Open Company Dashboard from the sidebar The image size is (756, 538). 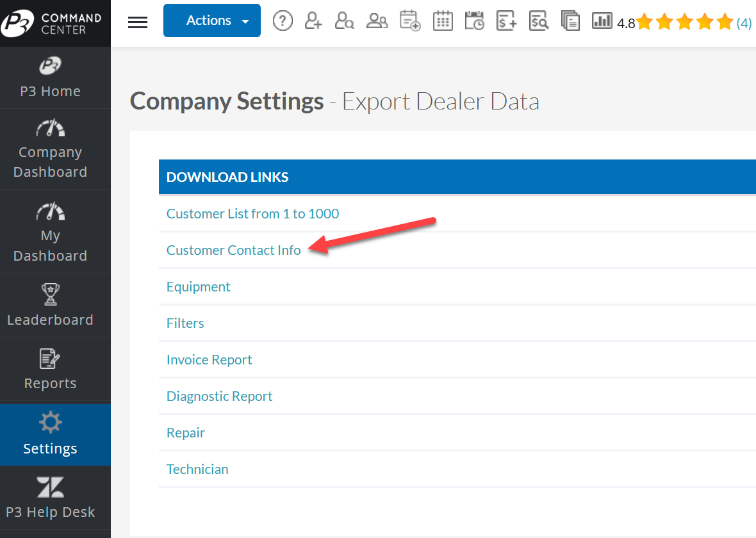(x=50, y=149)
